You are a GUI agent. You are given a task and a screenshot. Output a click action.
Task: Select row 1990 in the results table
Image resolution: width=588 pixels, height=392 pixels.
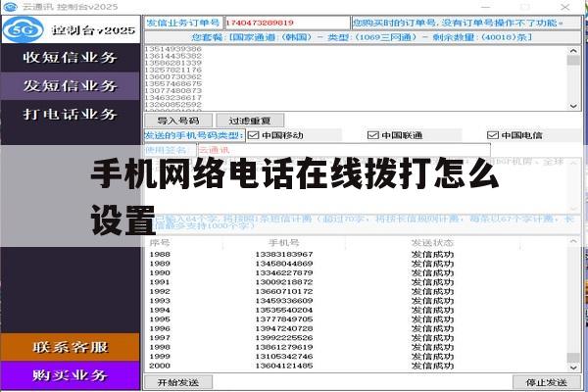[356, 273]
